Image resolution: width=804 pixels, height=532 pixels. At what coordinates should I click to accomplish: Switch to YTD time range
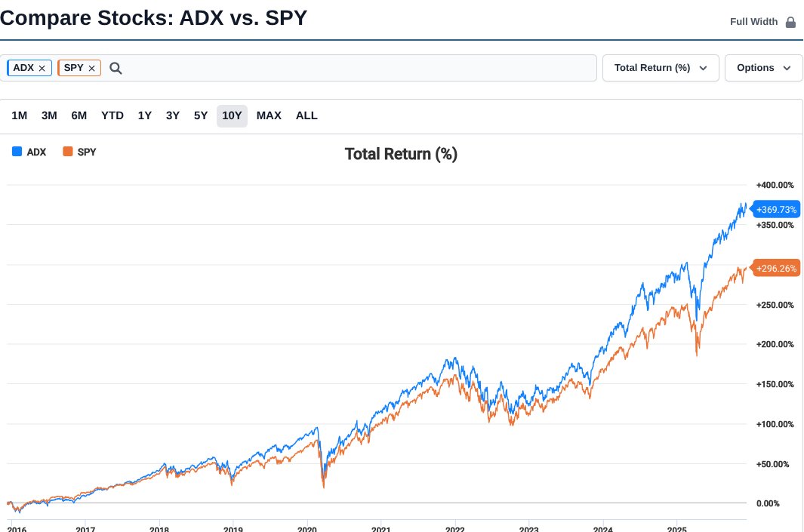coord(112,115)
